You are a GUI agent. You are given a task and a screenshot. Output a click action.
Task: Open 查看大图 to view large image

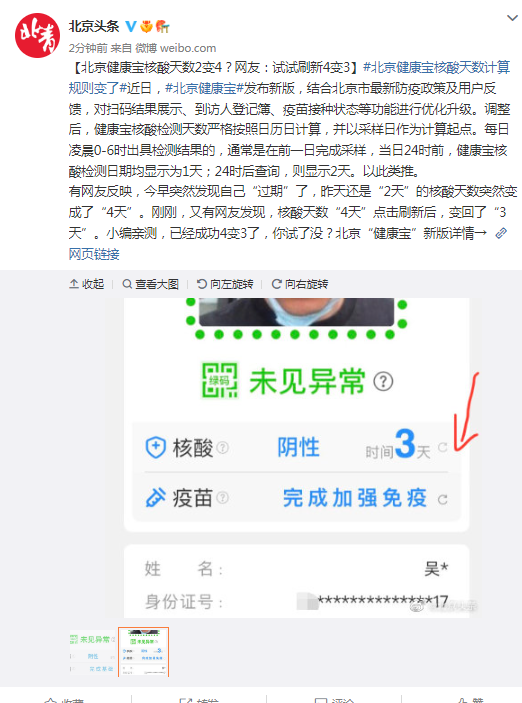151,284
